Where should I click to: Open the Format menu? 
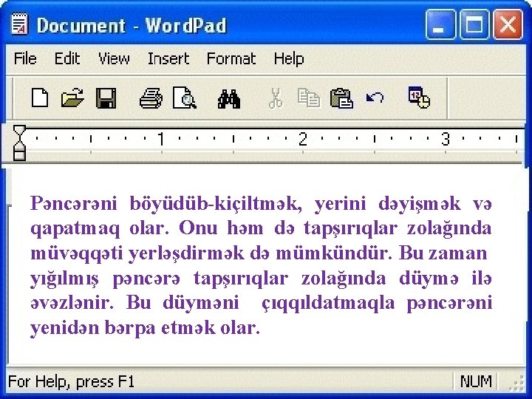[231, 58]
